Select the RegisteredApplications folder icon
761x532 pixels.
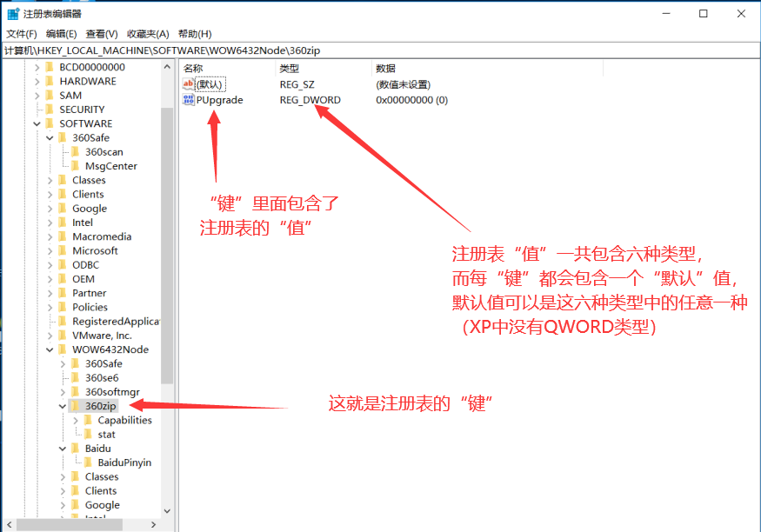pos(62,321)
